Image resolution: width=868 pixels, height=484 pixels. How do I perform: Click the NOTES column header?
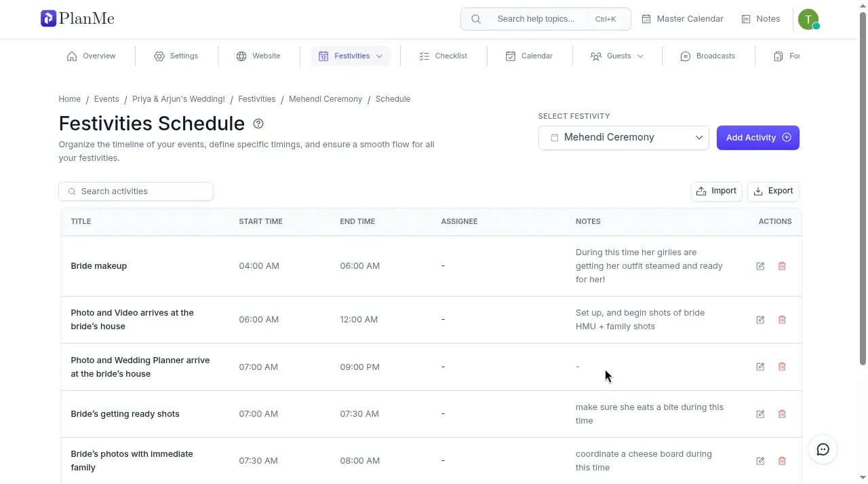coord(588,221)
